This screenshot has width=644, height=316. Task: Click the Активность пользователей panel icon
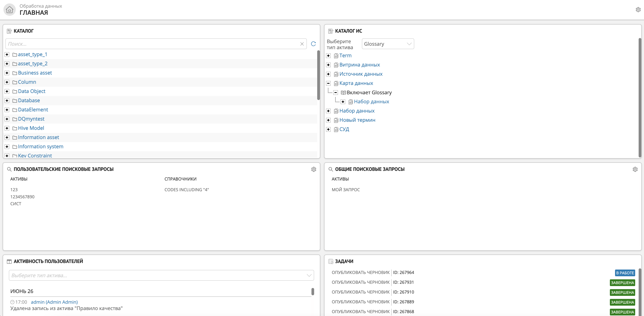pos(9,261)
